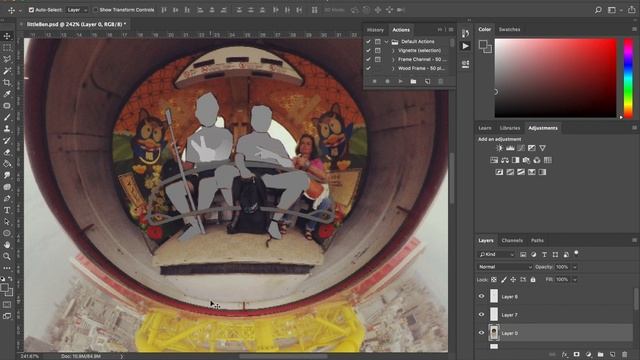Switch to the Libraries tab
Image resolution: width=640 pixels, height=360 pixels.
point(510,128)
